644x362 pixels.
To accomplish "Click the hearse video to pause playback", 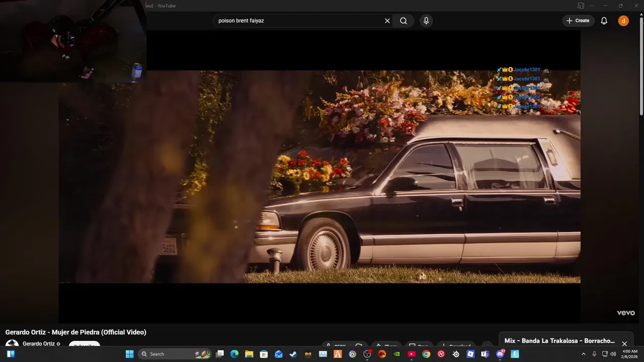I will point(319,176).
